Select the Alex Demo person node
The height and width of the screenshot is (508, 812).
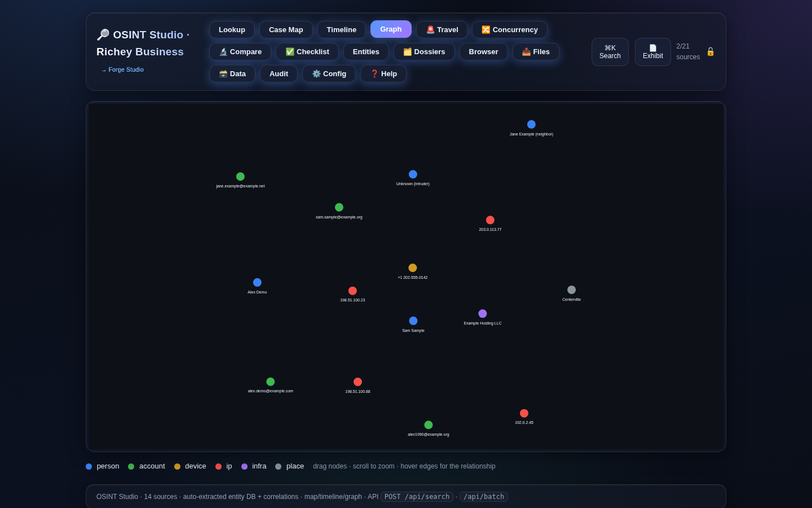257,282
